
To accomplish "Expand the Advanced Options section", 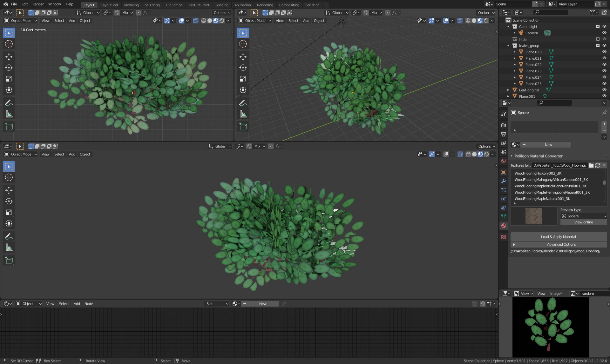I will pos(514,244).
